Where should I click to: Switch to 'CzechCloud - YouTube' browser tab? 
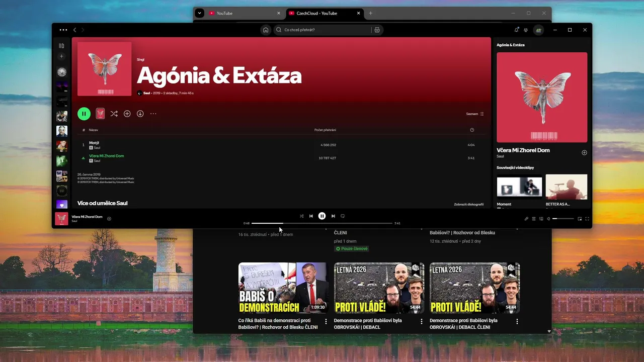click(325, 13)
